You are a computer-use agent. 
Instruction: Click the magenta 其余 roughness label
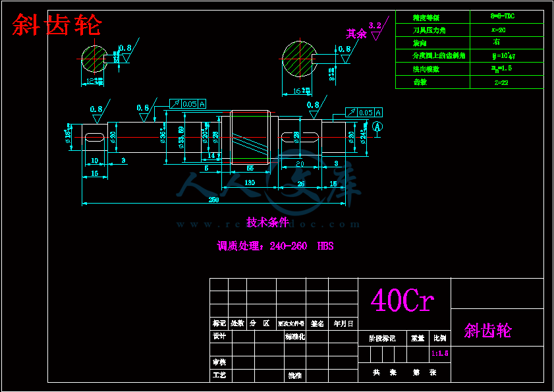[x=356, y=34]
